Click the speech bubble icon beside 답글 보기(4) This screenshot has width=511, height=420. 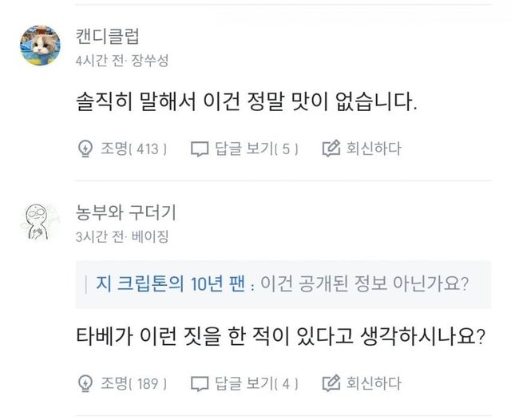tap(199, 383)
